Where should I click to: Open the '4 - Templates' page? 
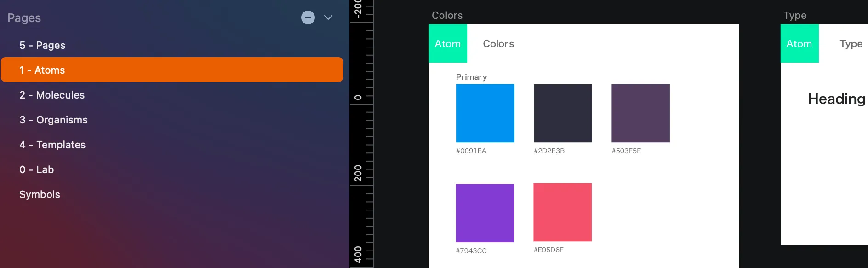pyautogui.click(x=52, y=145)
